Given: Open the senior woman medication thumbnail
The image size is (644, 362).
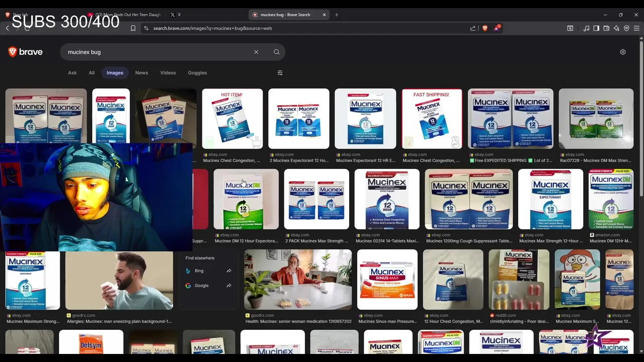Looking at the screenshot, I should (x=298, y=280).
